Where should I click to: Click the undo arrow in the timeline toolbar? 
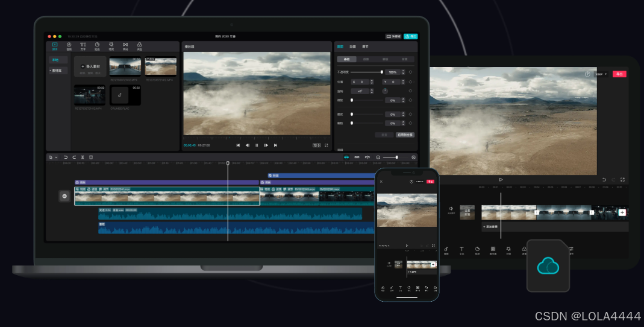tap(66, 157)
